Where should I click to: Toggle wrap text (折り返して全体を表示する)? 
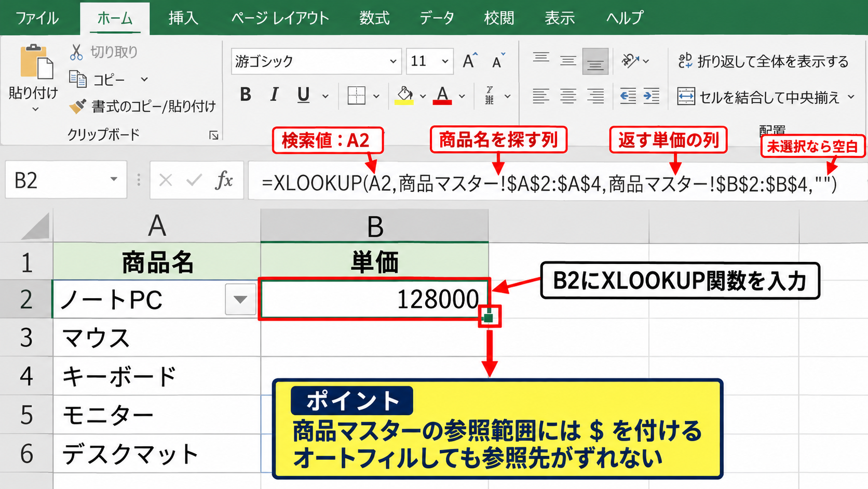(x=764, y=61)
